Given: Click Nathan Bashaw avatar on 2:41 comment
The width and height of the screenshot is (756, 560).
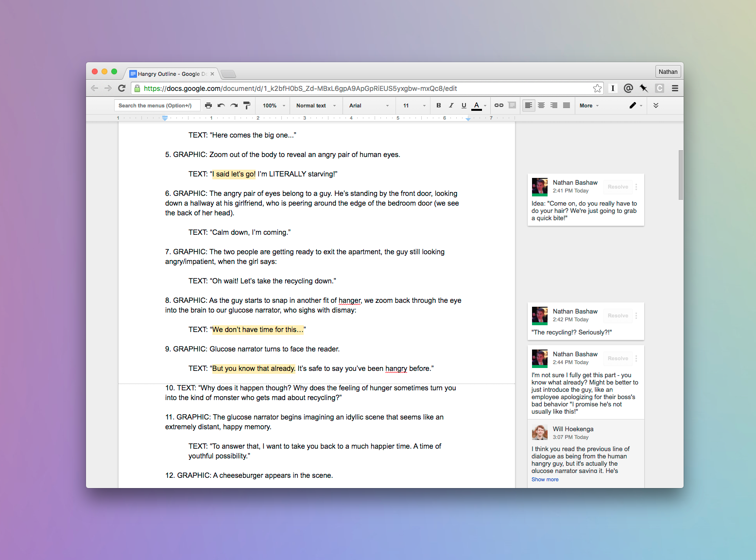Looking at the screenshot, I should click(539, 187).
